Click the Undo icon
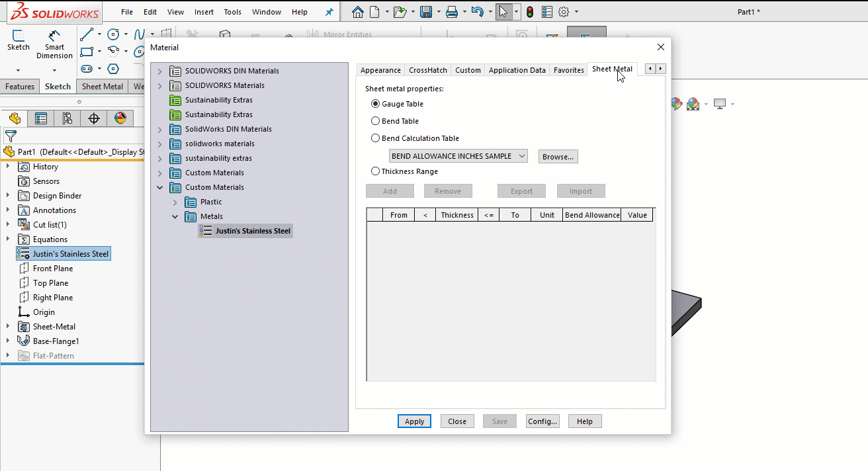This screenshot has width=868, height=471. click(x=477, y=12)
